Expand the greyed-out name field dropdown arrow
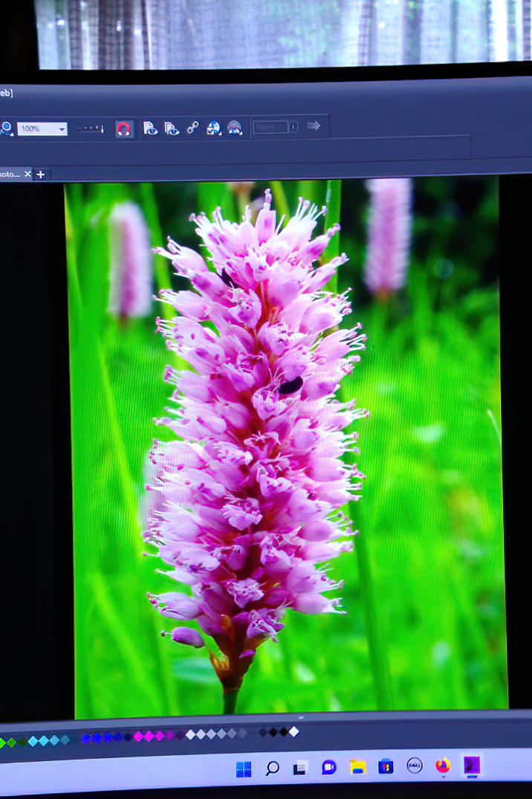The image size is (532, 799). click(293, 127)
